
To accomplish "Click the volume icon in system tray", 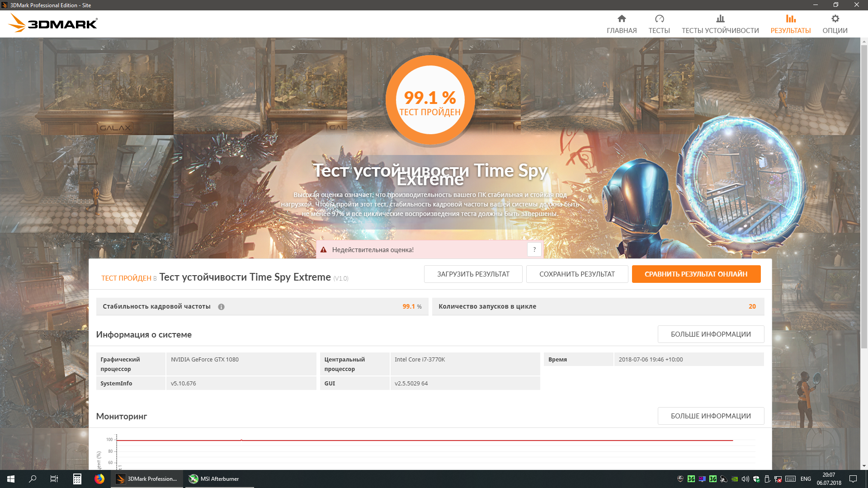I will click(x=745, y=479).
